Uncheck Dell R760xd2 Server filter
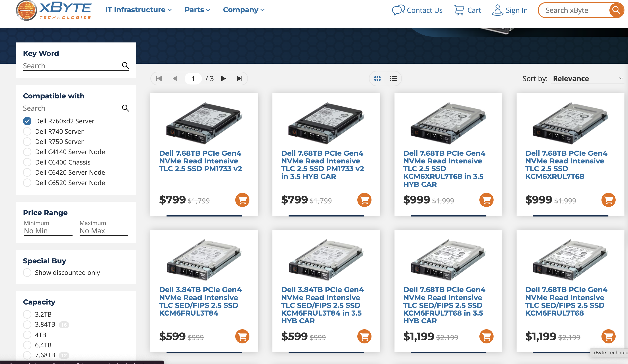The image size is (628, 364). point(27,121)
